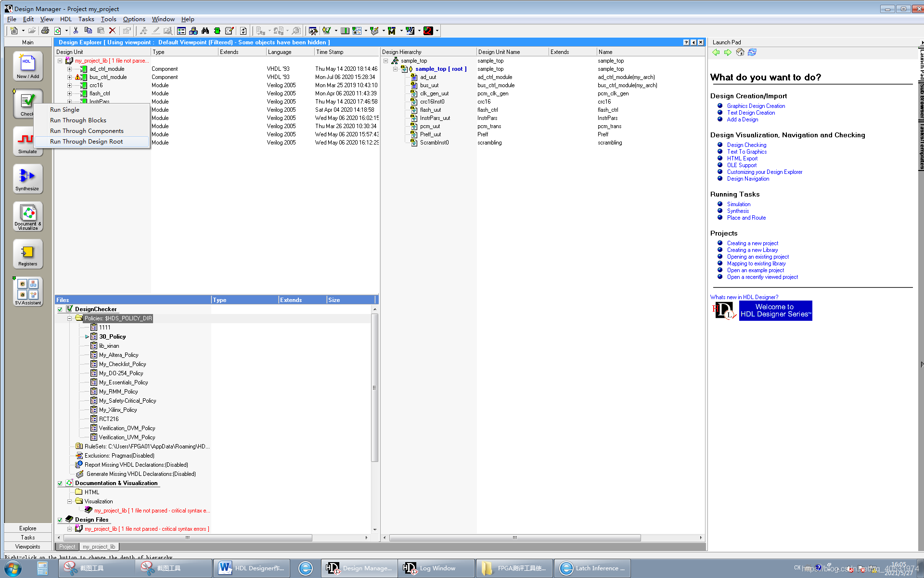This screenshot has height=578, width=924.
Task: Open the Tasks menu
Action: coord(86,19)
